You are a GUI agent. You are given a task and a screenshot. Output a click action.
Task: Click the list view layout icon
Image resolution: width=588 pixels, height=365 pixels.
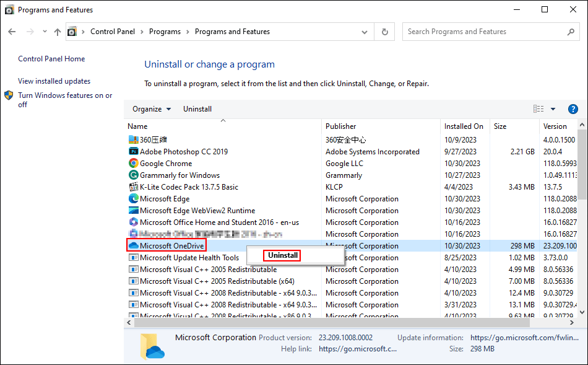[x=538, y=108]
